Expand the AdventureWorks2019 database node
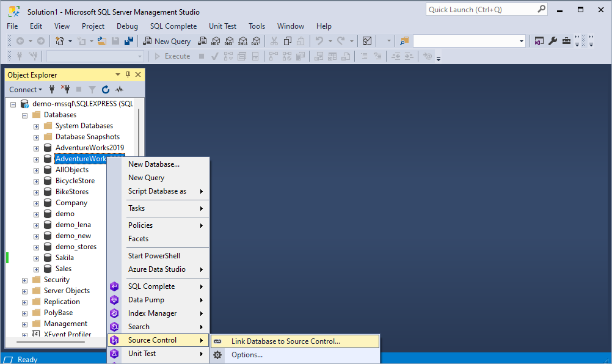Viewport: 612px width, 364px height. point(36,148)
